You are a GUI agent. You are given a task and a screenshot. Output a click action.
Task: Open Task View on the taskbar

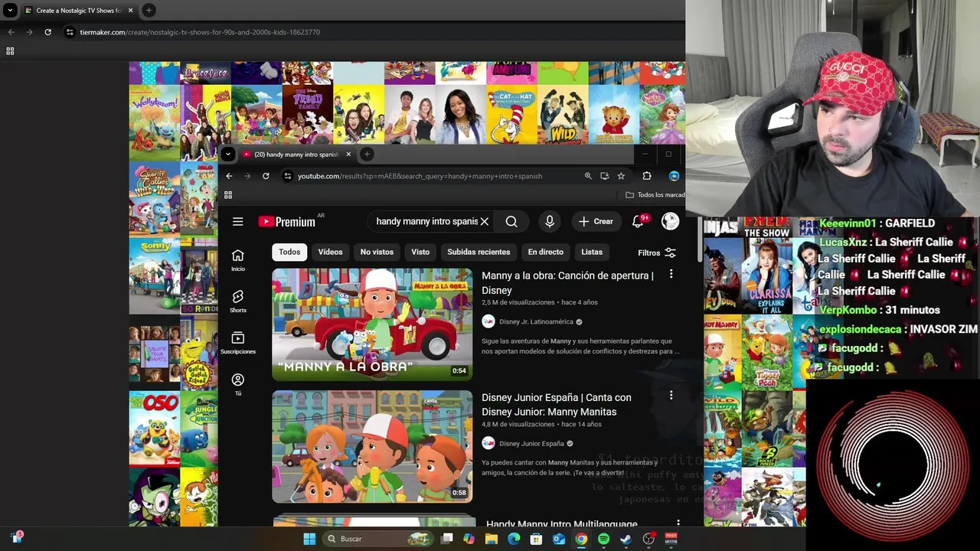[x=447, y=539]
